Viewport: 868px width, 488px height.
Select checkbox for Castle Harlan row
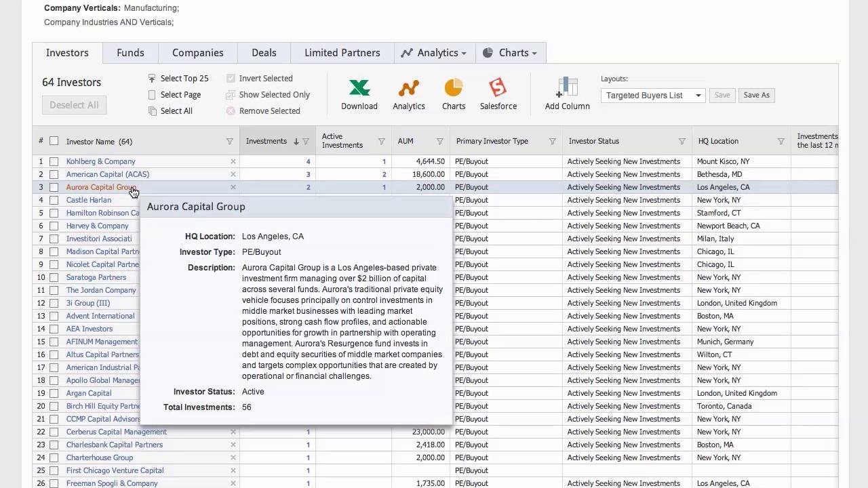pyautogui.click(x=54, y=200)
